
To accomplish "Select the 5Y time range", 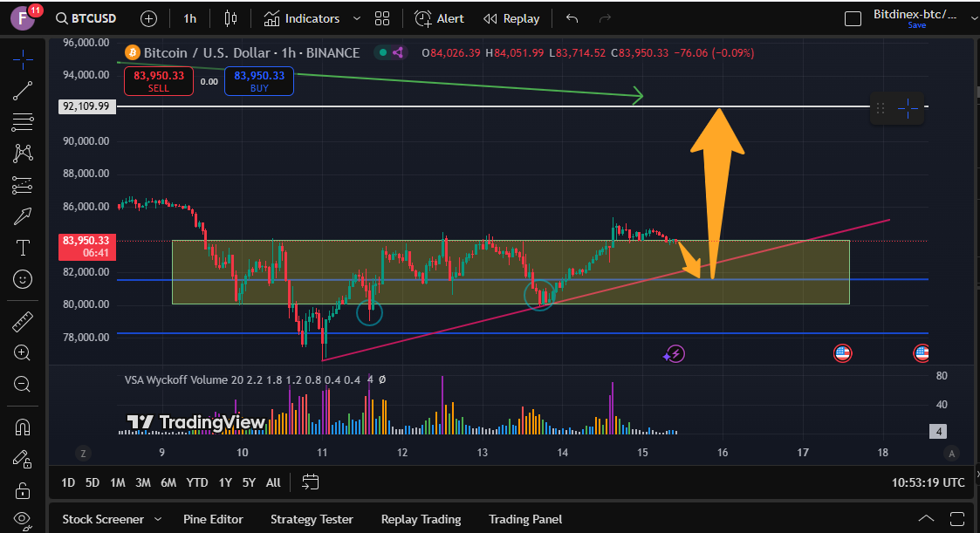I will (249, 482).
